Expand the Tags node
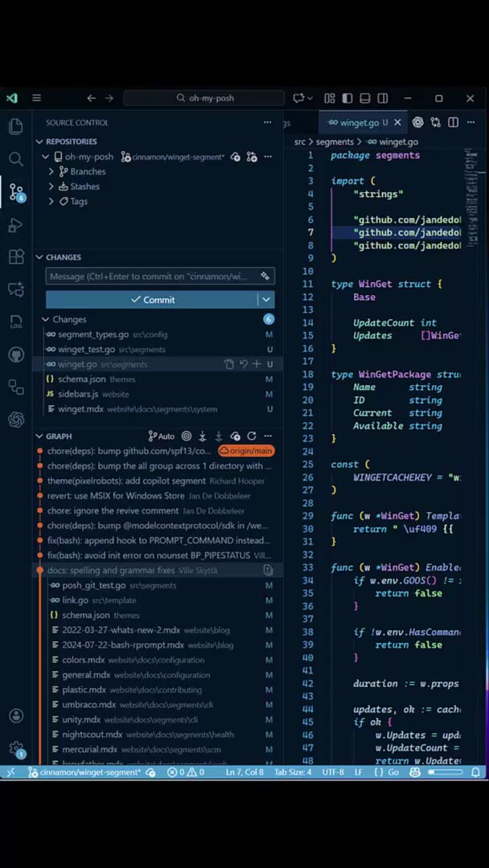 coord(51,202)
